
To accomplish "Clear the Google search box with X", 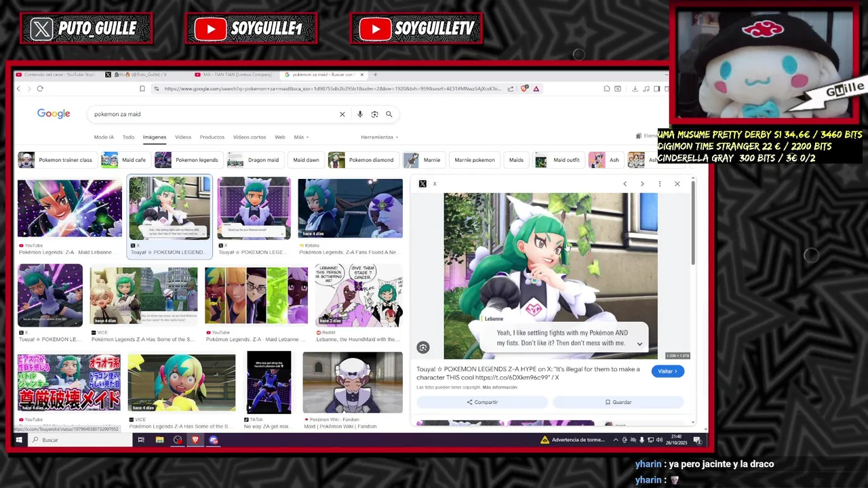I will tap(342, 115).
